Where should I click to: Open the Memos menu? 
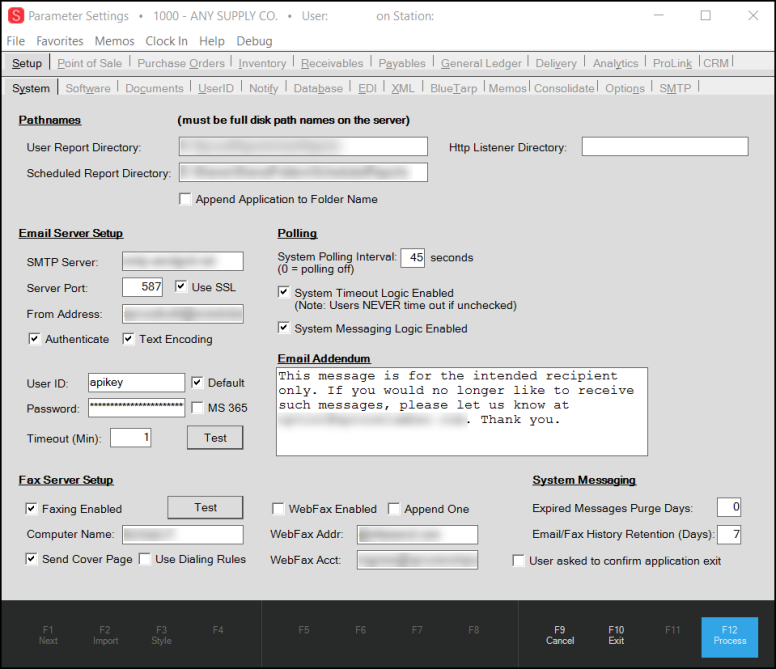(114, 41)
